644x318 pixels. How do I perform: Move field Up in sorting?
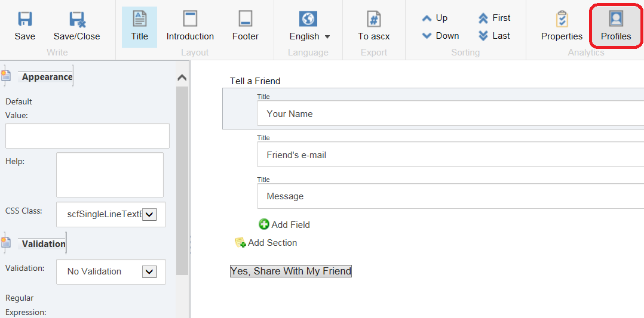coord(434,18)
